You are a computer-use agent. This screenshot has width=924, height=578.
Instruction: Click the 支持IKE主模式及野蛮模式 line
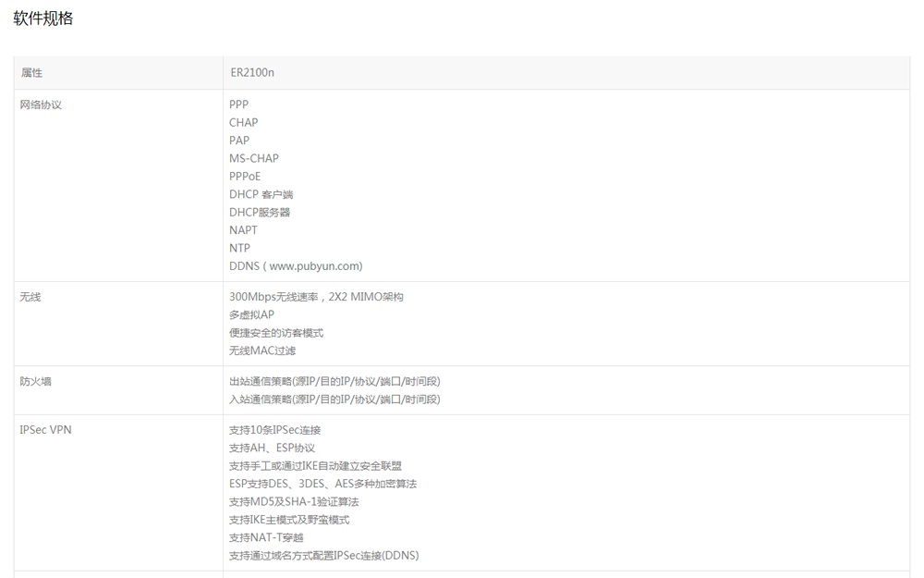(289, 520)
